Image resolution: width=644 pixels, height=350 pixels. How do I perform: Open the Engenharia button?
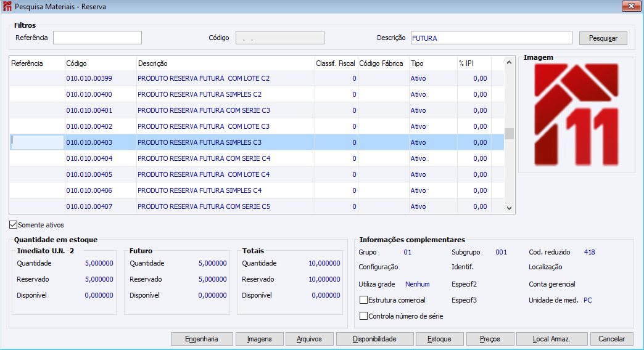tap(202, 339)
